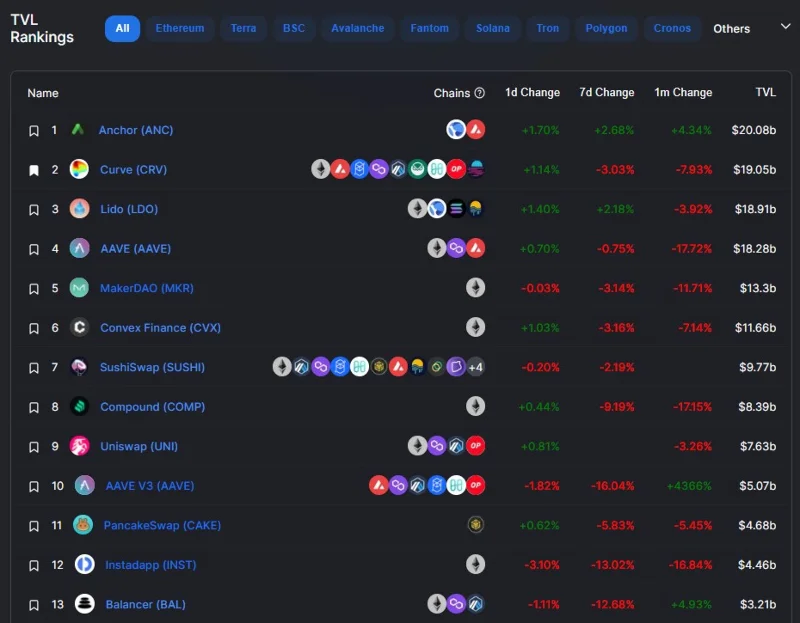Sort by the 1m Change column header
800x623 pixels.
(x=683, y=92)
